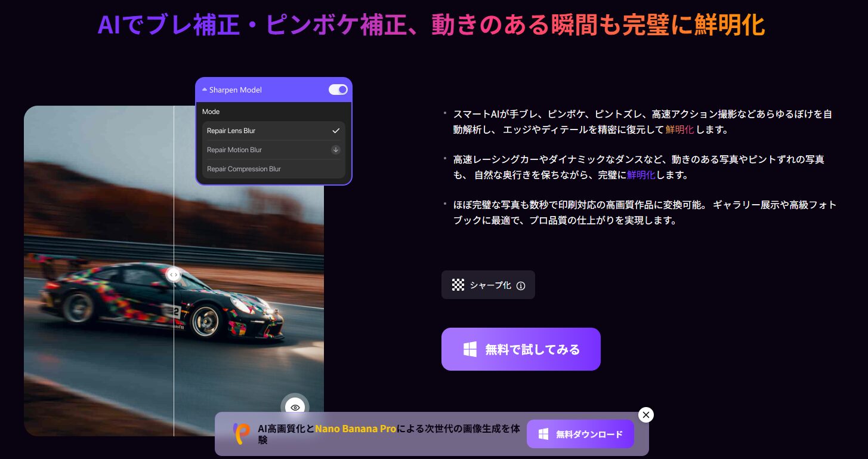Viewport: 868px width, 459px height.
Task: Pick Repair Compression Blur mode
Action: point(243,169)
